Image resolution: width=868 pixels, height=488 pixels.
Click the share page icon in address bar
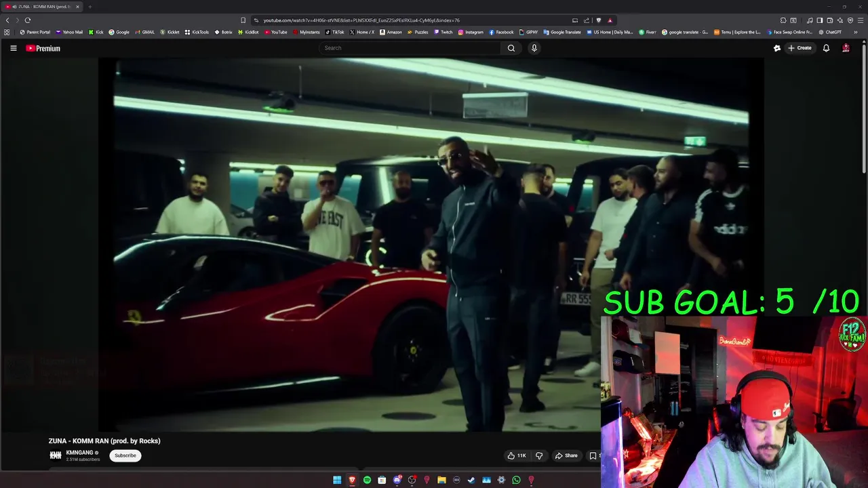tap(587, 20)
